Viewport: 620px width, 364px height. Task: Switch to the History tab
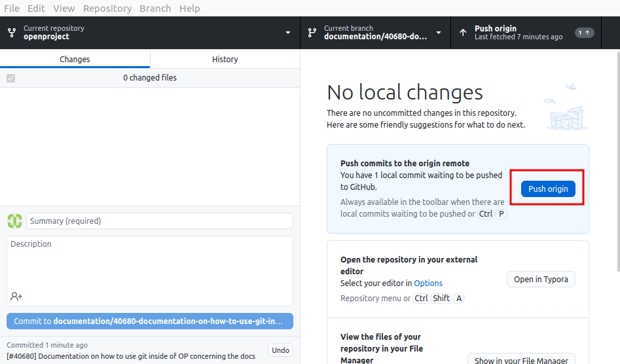point(225,59)
